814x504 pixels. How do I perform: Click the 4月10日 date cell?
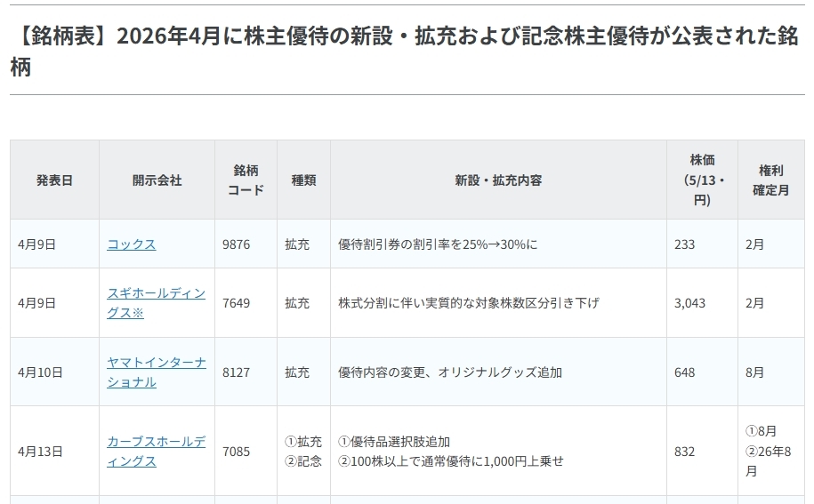(54, 372)
